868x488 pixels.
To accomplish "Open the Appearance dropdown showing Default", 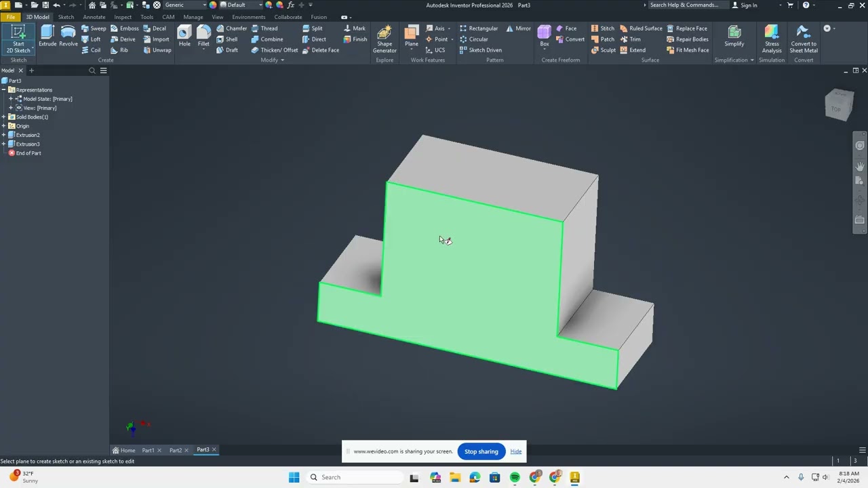I will [241, 5].
